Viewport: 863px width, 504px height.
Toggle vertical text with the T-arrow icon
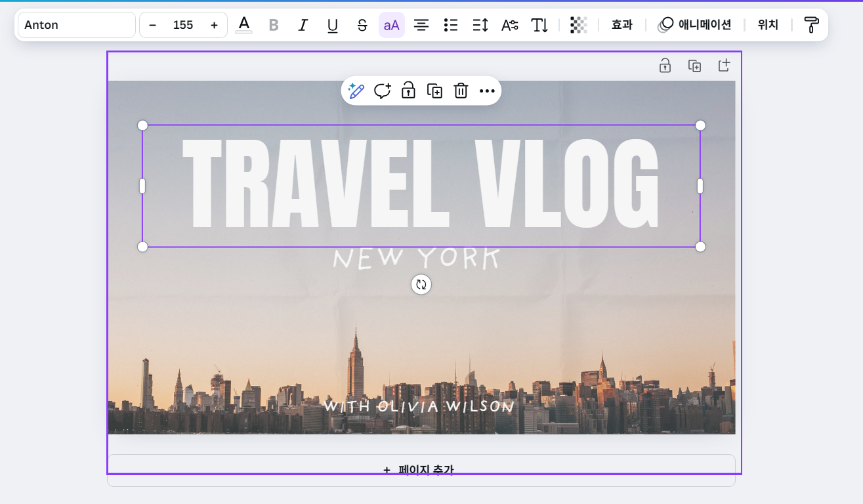[539, 25]
